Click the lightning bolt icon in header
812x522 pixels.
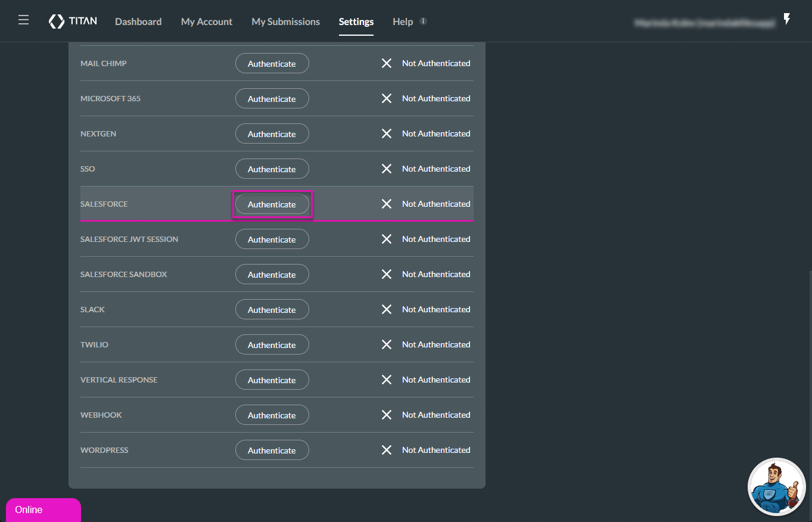coord(788,19)
